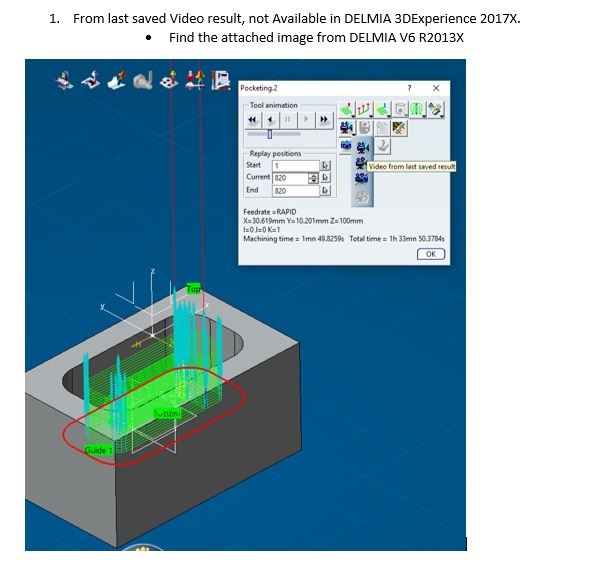Click the white surface with orange tool icon
Image resolution: width=615 pixels, height=585 pixels.
[116, 80]
